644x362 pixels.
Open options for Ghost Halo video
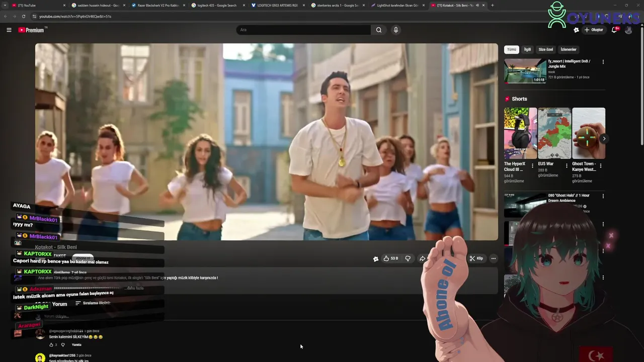pos(603,196)
